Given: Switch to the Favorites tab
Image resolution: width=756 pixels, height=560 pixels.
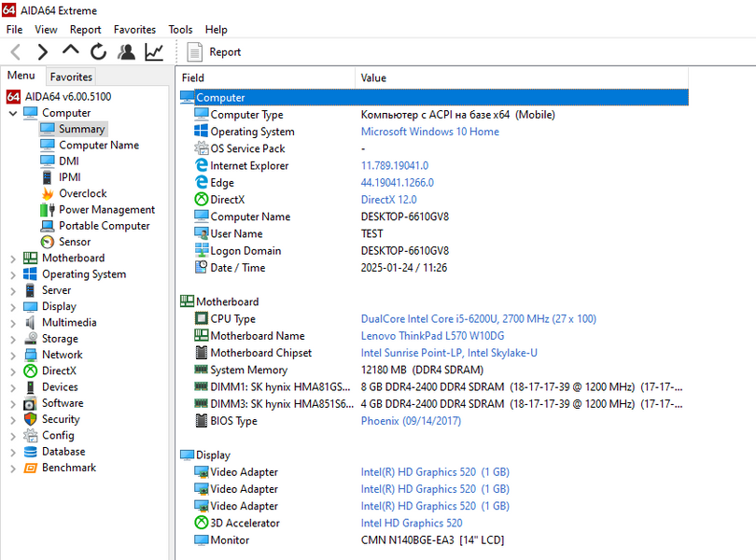Looking at the screenshot, I should [x=71, y=77].
